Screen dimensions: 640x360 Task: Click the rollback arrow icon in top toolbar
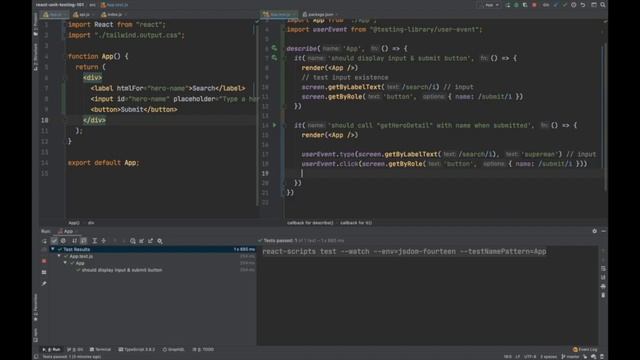[x=583, y=5]
